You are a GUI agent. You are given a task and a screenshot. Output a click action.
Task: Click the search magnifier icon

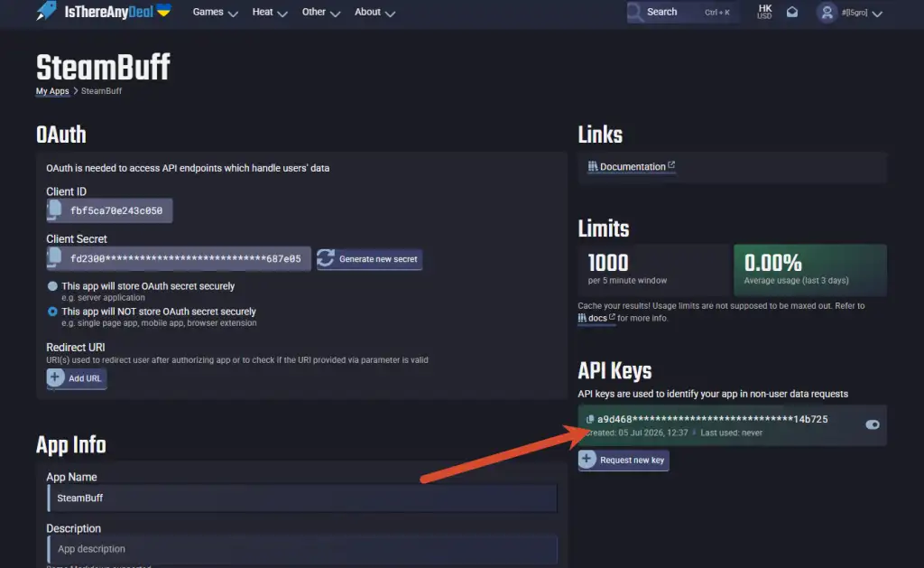coord(634,12)
